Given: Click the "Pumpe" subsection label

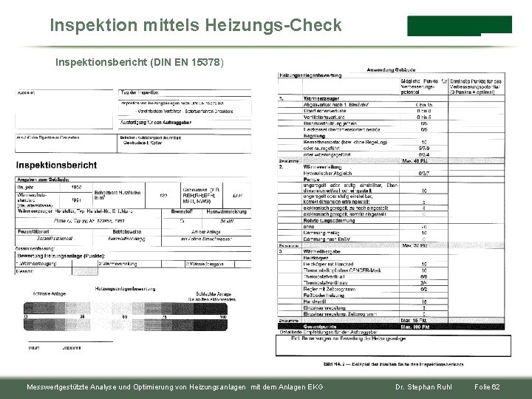Looking at the screenshot, I should pos(312,180).
